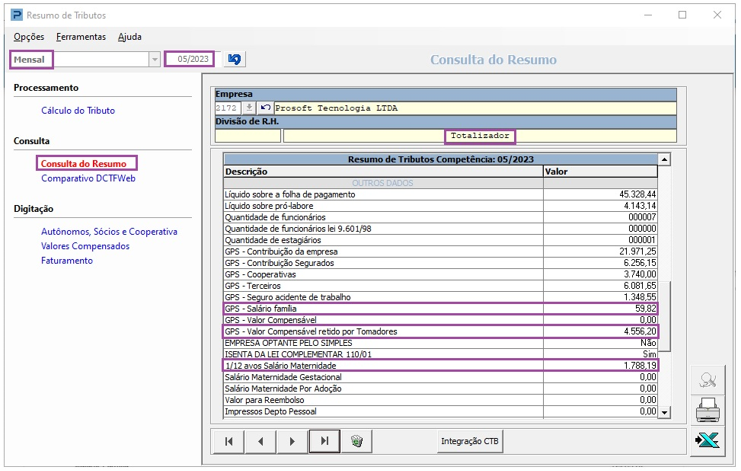Open Valores Compensados link

(85, 246)
